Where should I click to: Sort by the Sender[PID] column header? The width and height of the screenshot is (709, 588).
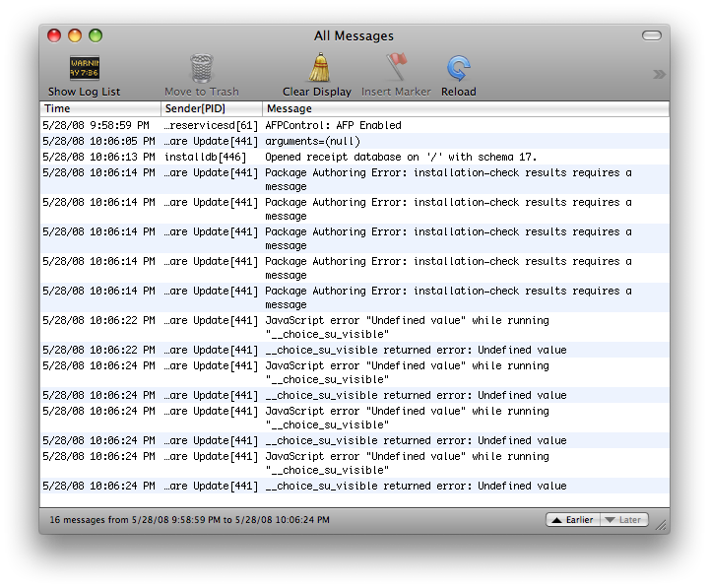click(x=212, y=108)
